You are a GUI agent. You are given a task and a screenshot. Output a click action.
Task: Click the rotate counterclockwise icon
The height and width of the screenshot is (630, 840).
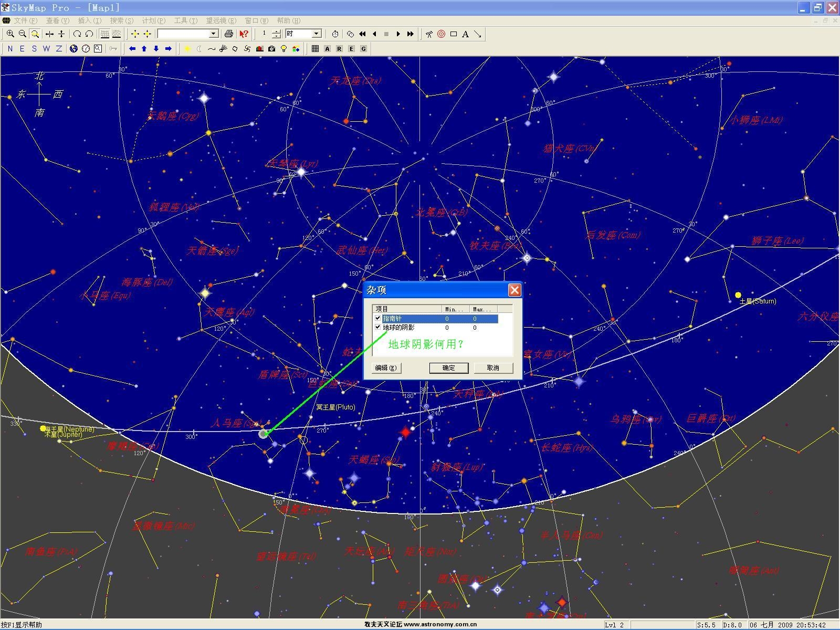coord(89,34)
